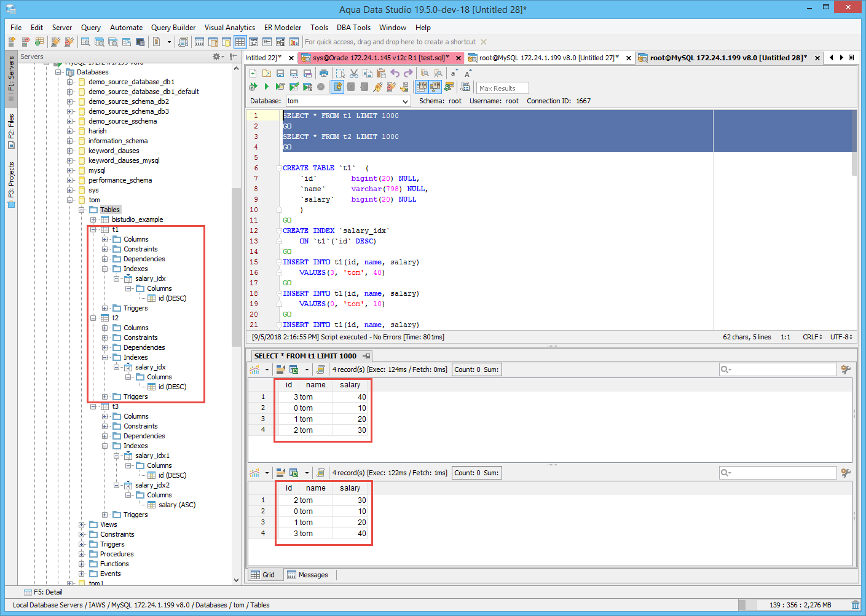Click the name column header in second grid
866x616 pixels.
pos(316,488)
